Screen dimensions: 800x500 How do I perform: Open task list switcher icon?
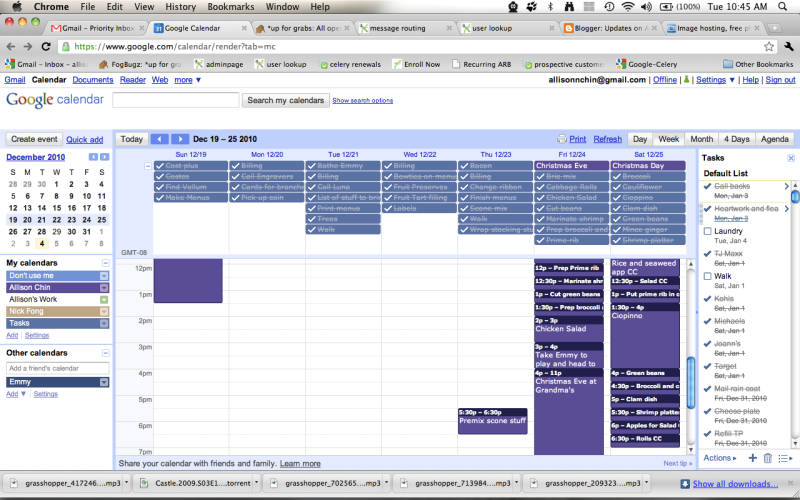[x=785, y=458]
